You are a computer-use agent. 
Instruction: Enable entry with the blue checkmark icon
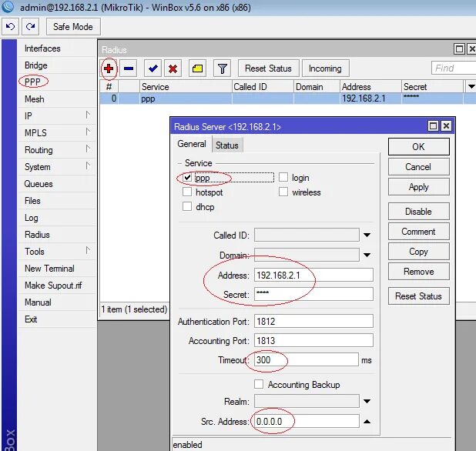point(153,68)
